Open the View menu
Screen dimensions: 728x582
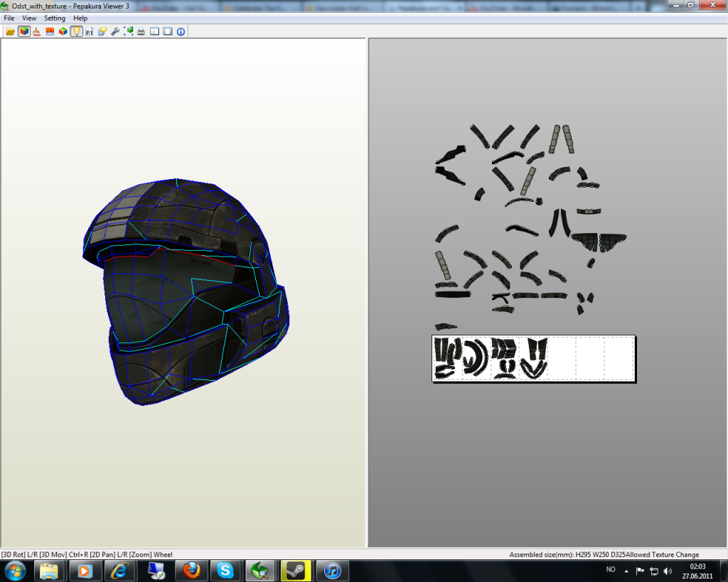(29, 18)
